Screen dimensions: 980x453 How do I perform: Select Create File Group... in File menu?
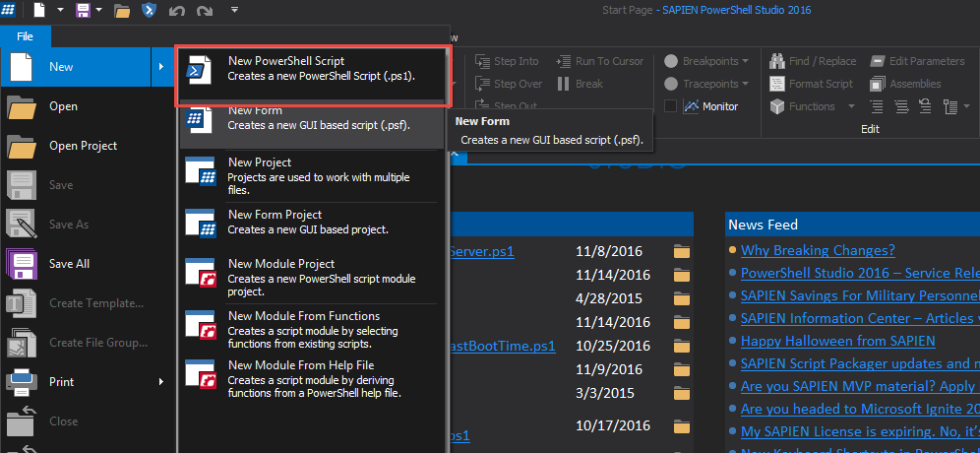[87, 343]
